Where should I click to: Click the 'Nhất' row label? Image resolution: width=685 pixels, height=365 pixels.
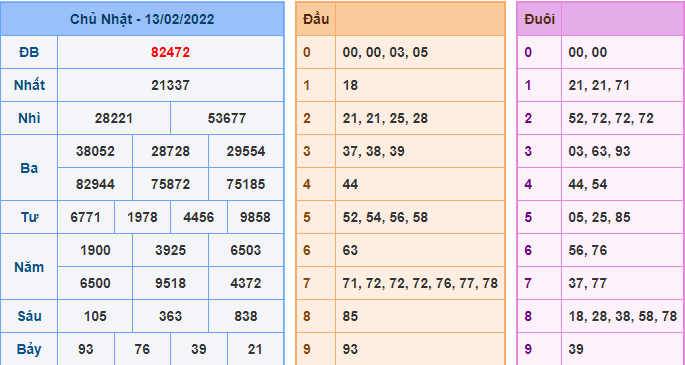29,85
